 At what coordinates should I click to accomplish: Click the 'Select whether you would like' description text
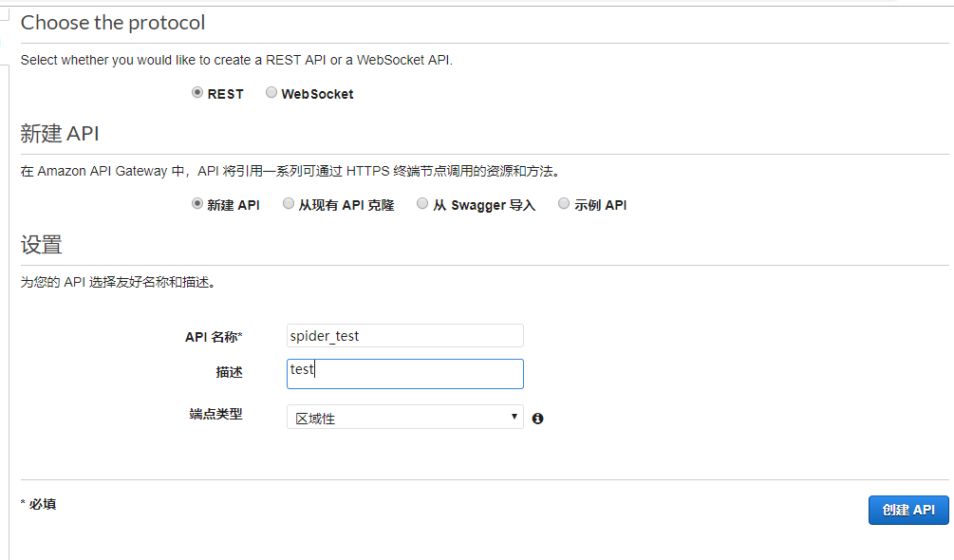click(236, 60)
